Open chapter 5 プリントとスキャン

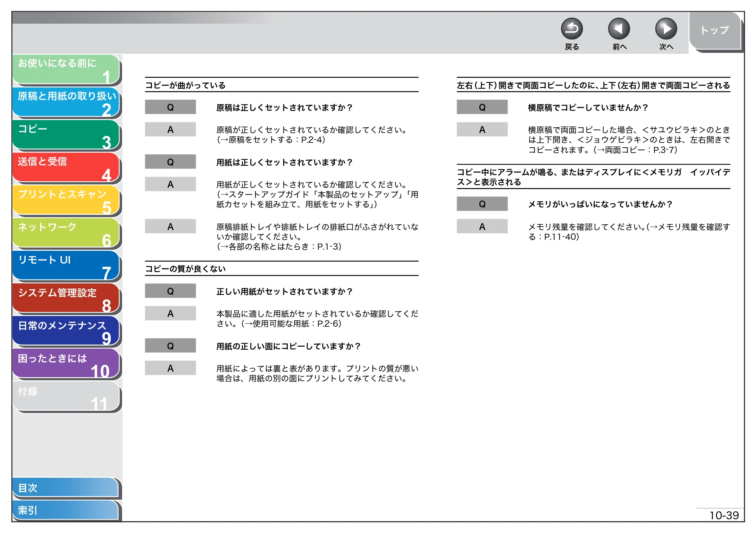coord(66,200)
